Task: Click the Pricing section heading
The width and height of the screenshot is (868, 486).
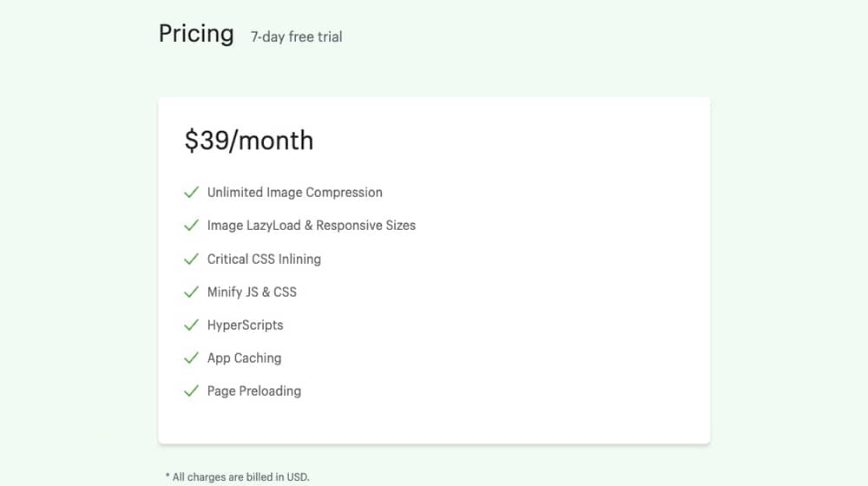Action: (x=196, y=34)
